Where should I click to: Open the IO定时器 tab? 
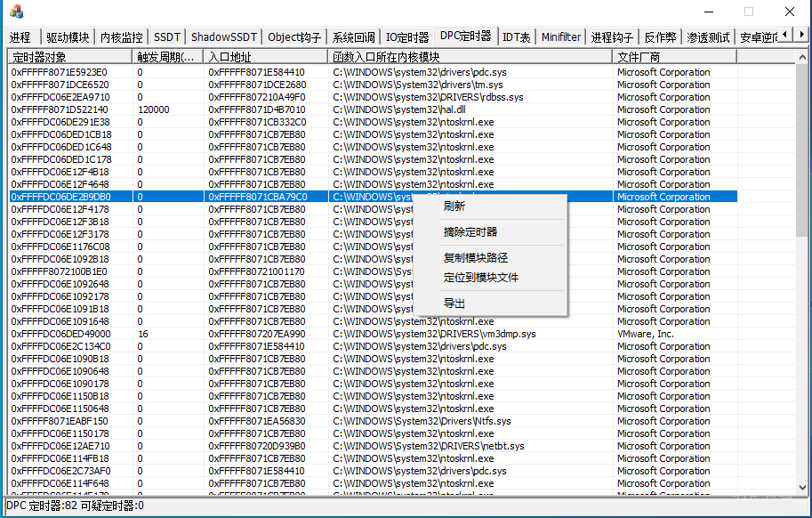[x=407, y=37]
